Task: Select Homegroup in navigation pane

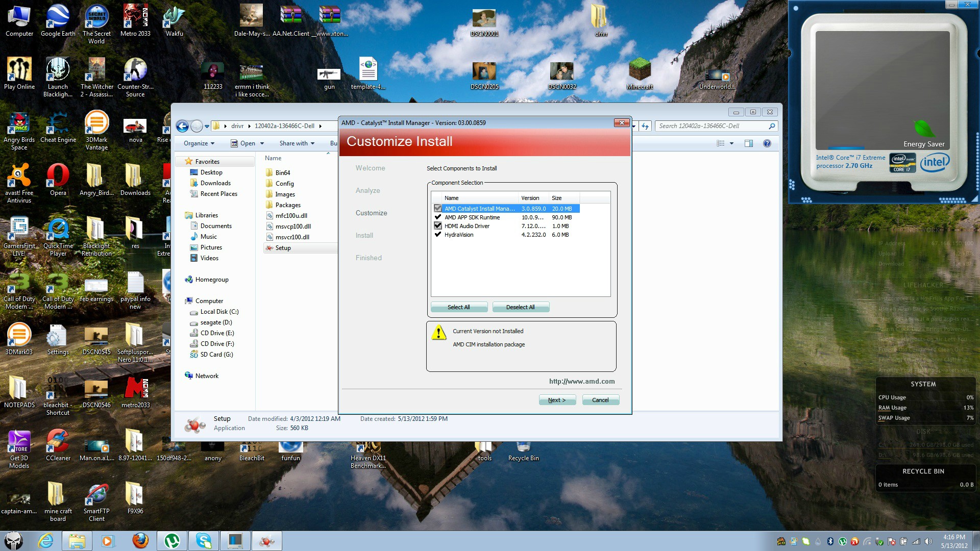Action: (212, 280)
